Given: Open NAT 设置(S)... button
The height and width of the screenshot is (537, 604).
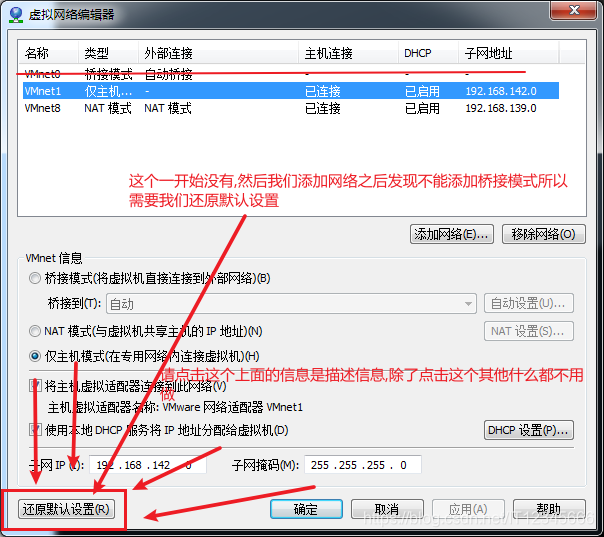Looking at the screenshot, I should (x=528, y=331).
